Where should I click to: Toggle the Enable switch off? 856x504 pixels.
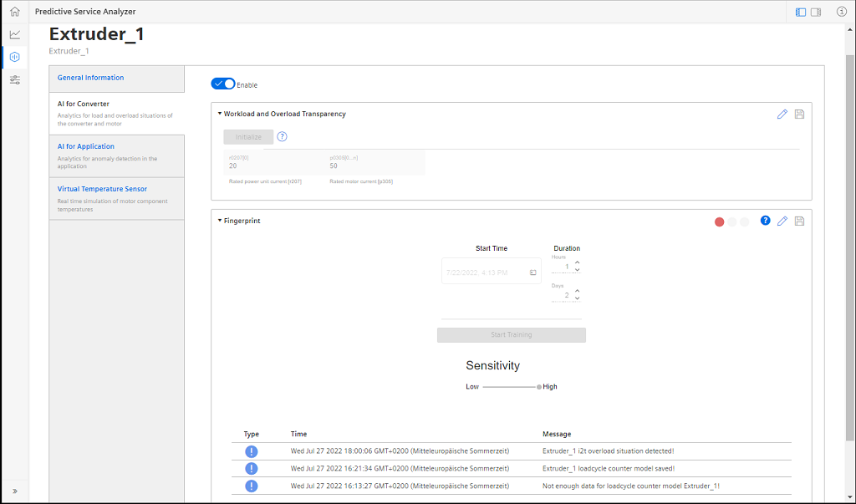tap(222, 84)
